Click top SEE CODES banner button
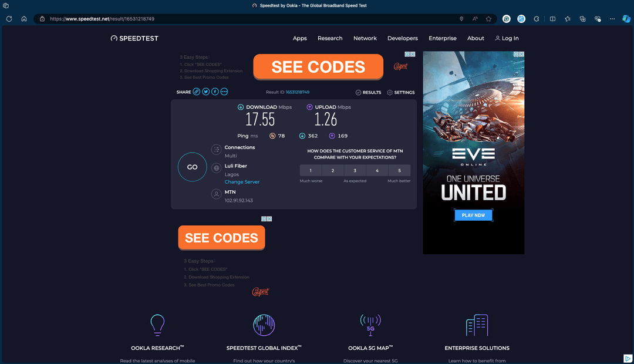This screenshot has width=634, height=364. coord(318,67)
